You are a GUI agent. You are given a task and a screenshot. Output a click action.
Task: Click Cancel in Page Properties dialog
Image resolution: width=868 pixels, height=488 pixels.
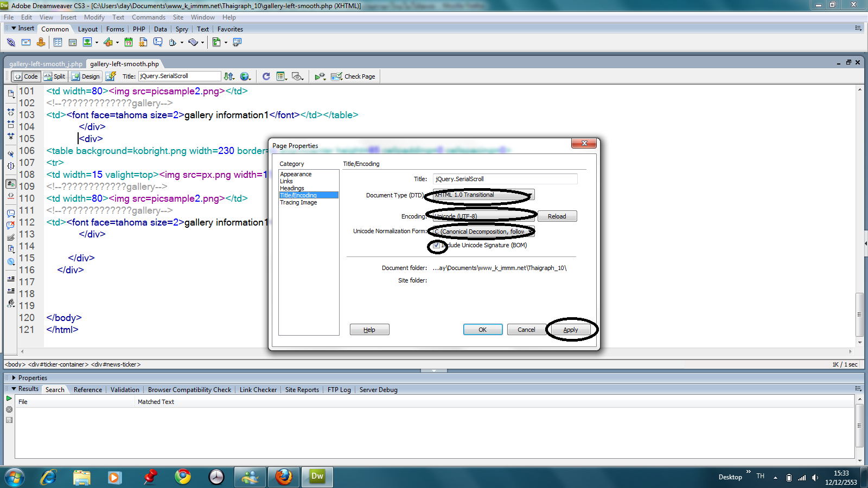click(x=526, y=330)
